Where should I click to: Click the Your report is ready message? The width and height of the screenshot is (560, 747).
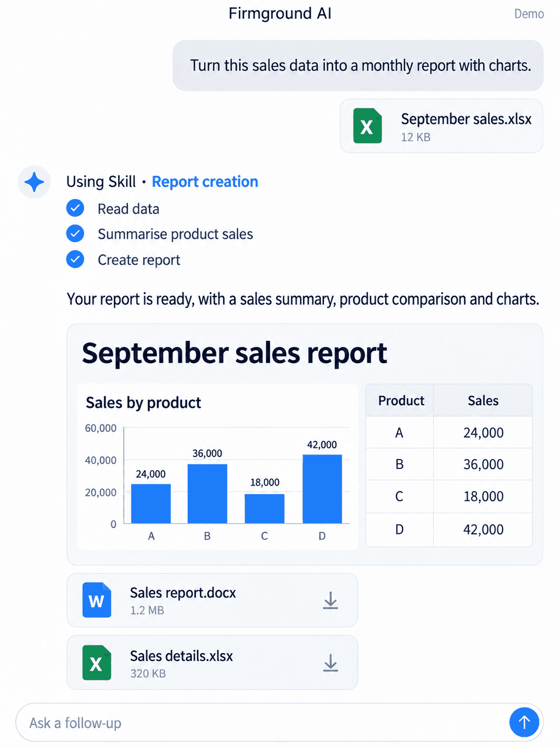click(303, 299)
